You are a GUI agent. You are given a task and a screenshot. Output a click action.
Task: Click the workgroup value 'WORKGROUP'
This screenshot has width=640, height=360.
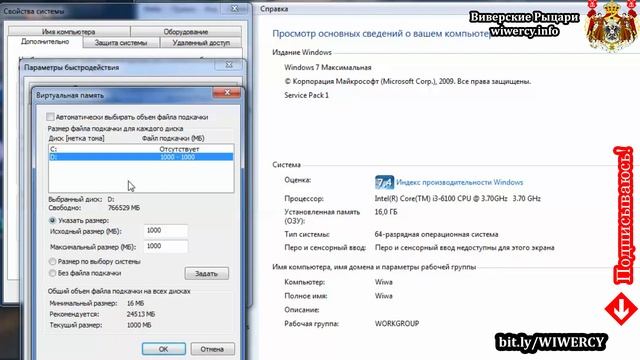point(397,324)
